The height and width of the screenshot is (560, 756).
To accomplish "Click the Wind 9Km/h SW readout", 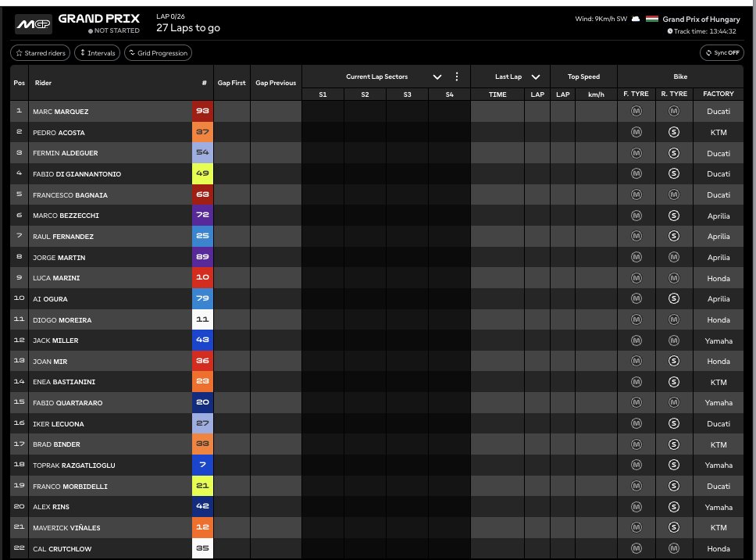I will (601, 20).
